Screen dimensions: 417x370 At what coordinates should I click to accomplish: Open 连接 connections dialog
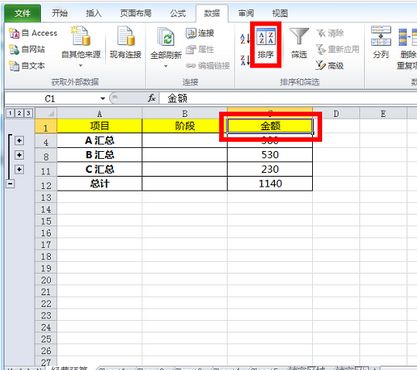pos(200,33)
